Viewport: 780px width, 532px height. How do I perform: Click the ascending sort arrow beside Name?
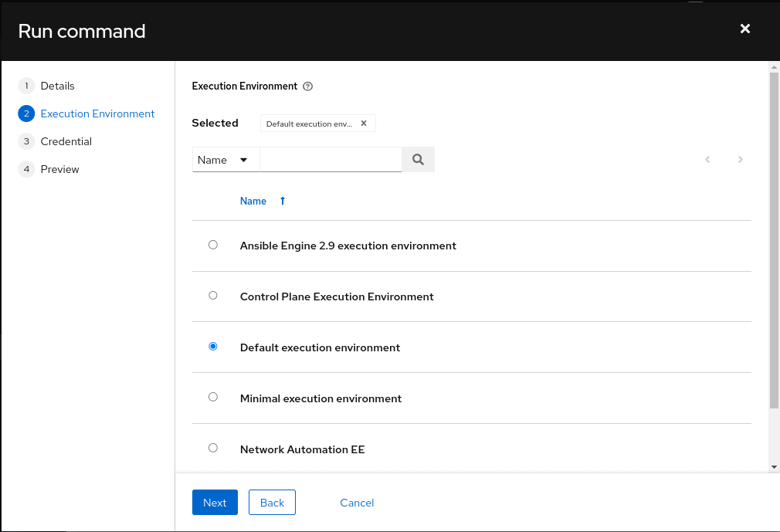(x=282, y=201)
